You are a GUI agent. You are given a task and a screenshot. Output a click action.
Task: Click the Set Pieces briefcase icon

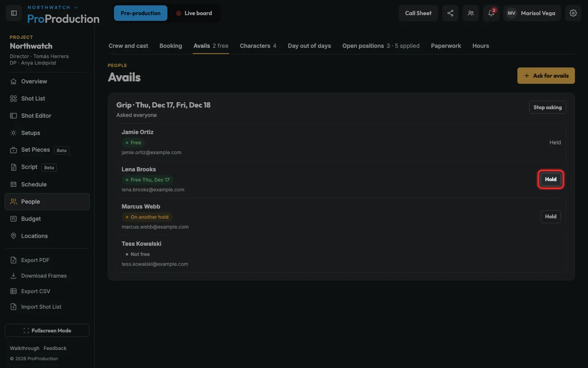click(13, 150)
